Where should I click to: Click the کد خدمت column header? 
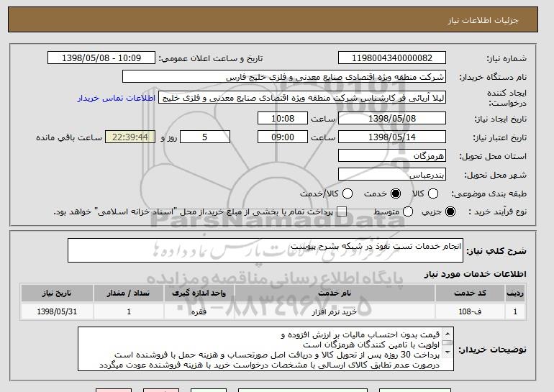(x=470, y=293)
